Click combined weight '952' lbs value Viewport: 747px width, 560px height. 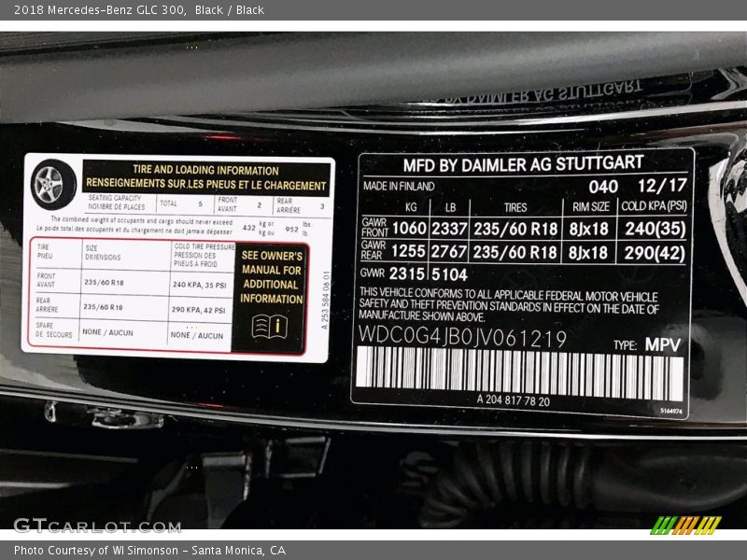click(x=292, y=229)
